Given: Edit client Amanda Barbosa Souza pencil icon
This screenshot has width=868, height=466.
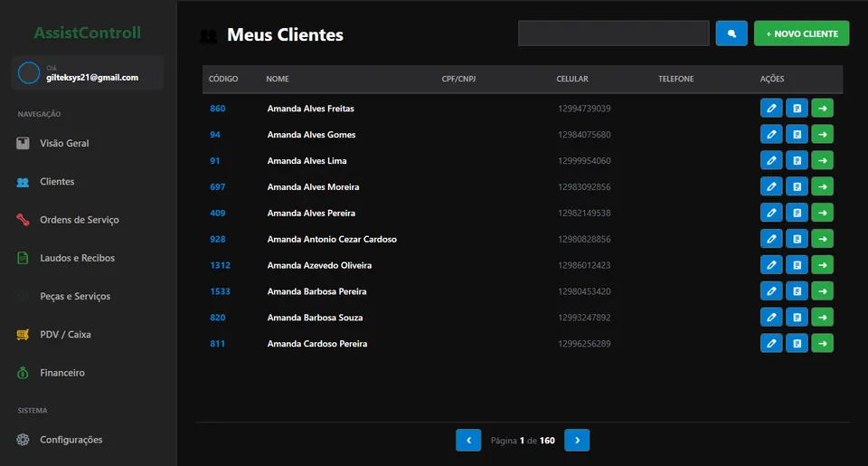Looking at the screenshot, I should 771,317.
